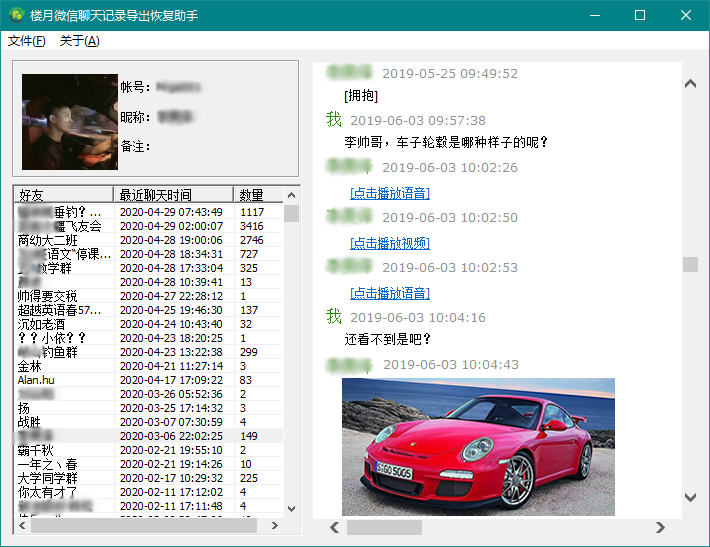710x547 pixels.
Task: Open the red Porsche image in chat
Action: click(478, 446)
